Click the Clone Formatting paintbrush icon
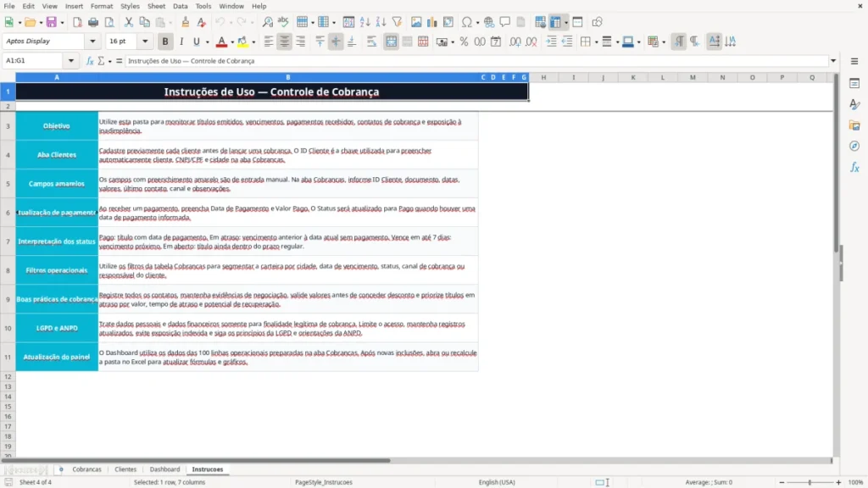Viewport: 868px width, 488px height. 185,22
